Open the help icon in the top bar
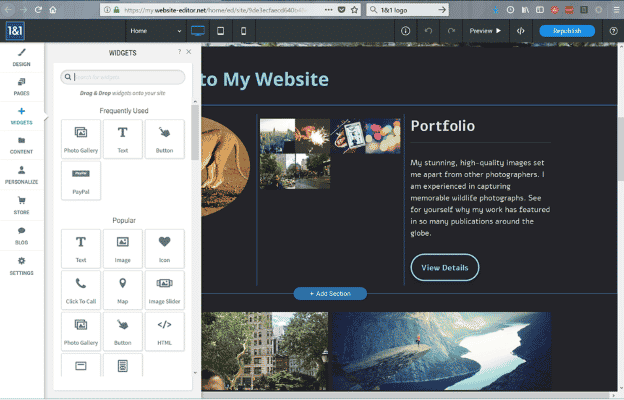Image resolution: width=624 pixels, height=400 pixels. pos(613,31)
